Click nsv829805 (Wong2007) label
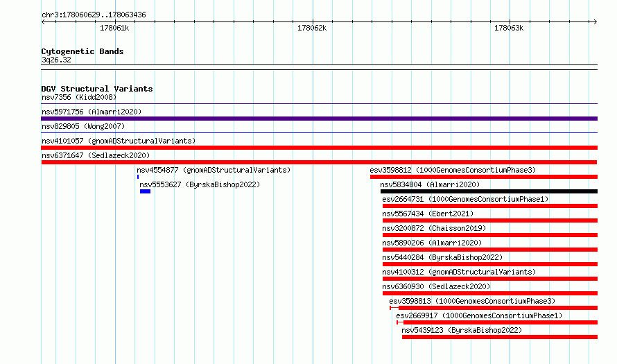The width and height of the screenshot is (617, 364). pos(83,126)
